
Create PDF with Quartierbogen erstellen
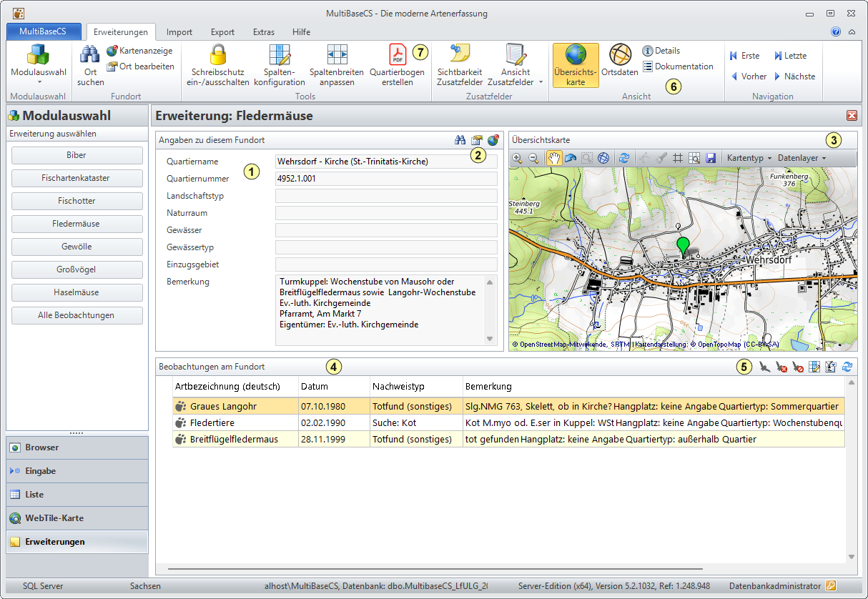[397, 66]
